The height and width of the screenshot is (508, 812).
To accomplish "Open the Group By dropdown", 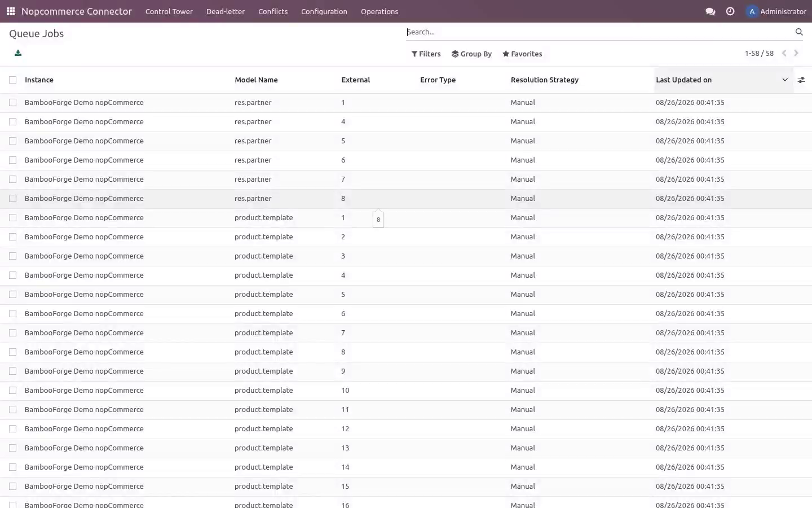I will coord(471,54).
